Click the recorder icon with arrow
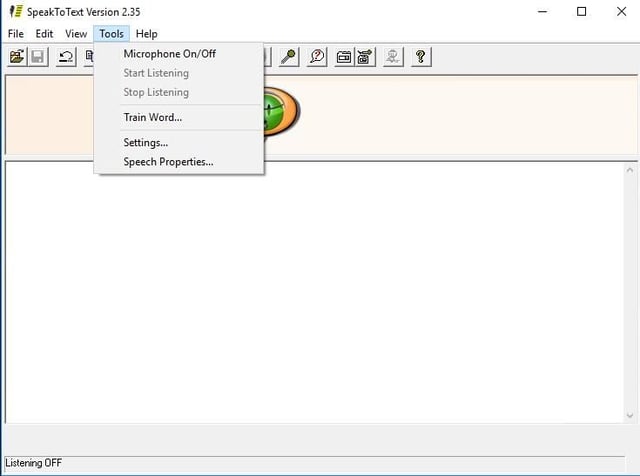 (365, 57)
